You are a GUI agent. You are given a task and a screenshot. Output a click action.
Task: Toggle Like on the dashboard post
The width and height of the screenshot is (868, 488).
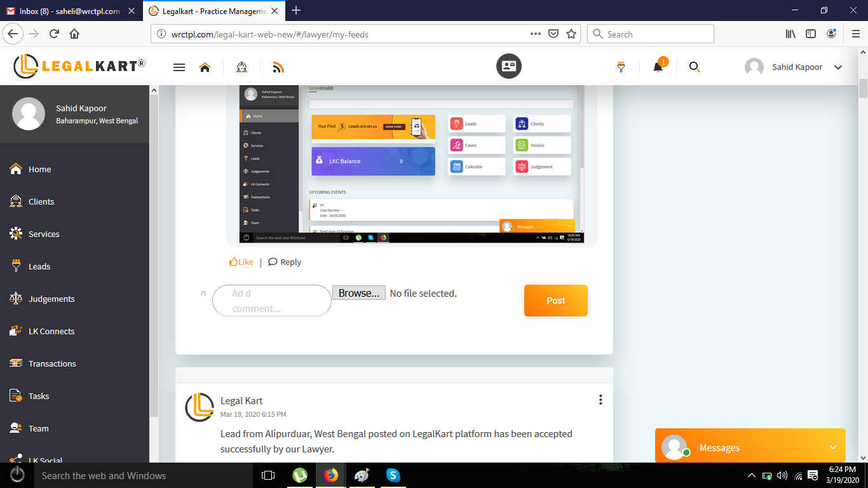coord(241,262)
